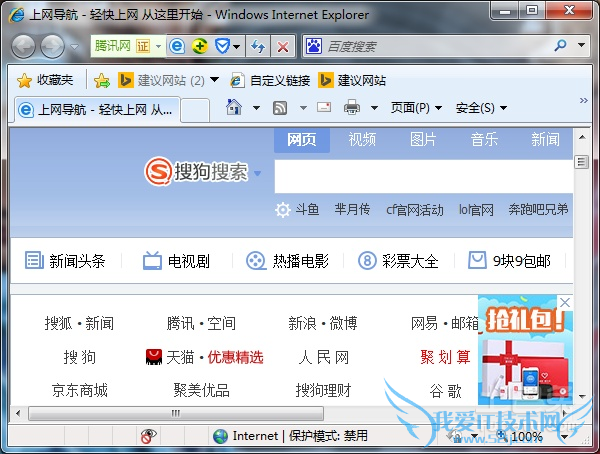This screenshot has width=600, height=454.
Task: Select the 图片 search tab
Action: point(423,140)
